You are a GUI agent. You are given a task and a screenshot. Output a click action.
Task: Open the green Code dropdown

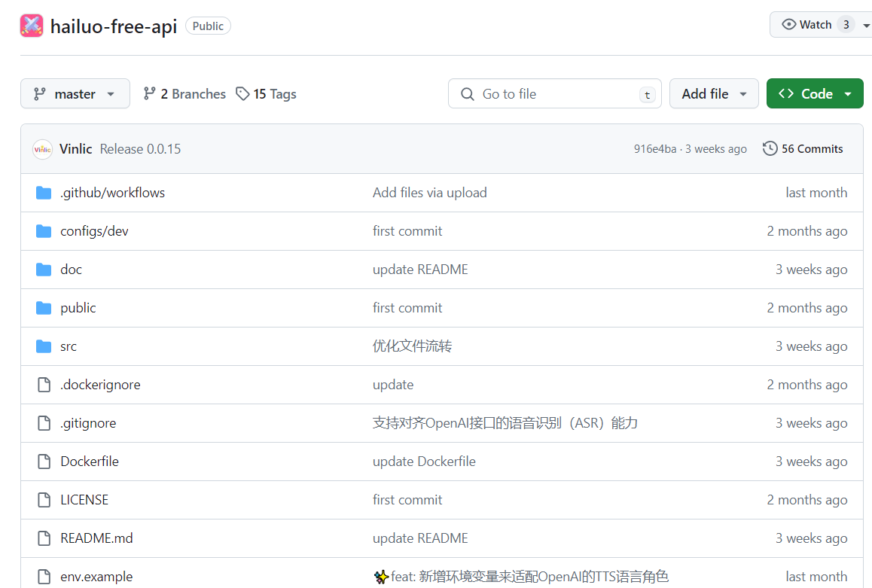(x=815, y=93)
